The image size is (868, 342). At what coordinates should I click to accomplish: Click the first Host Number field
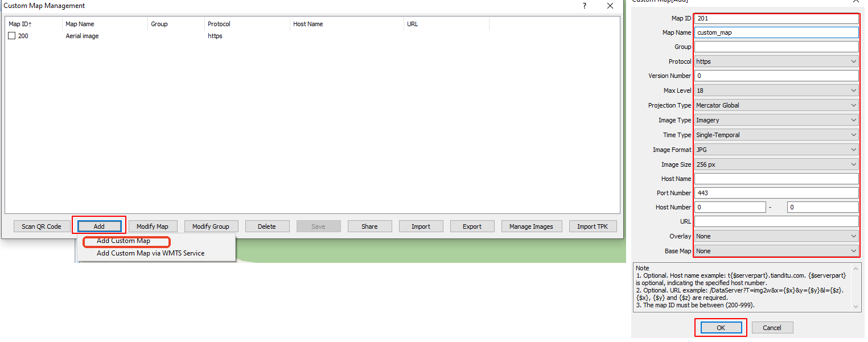pos(730,207)
